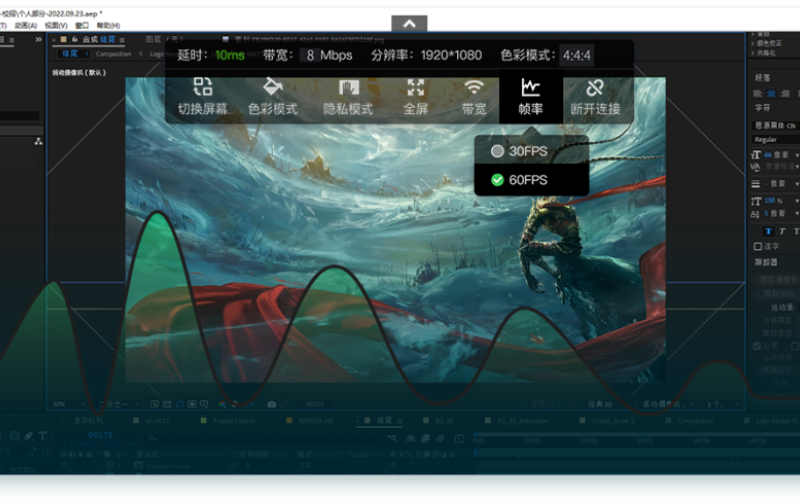Click the 切换屏幕 switch screen icon
800x500 pixels.
203,96
